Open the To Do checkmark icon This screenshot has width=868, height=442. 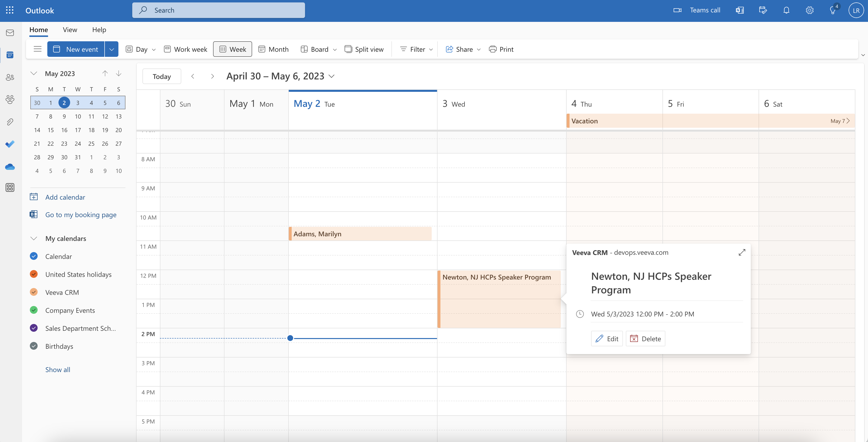coord(10,144)
